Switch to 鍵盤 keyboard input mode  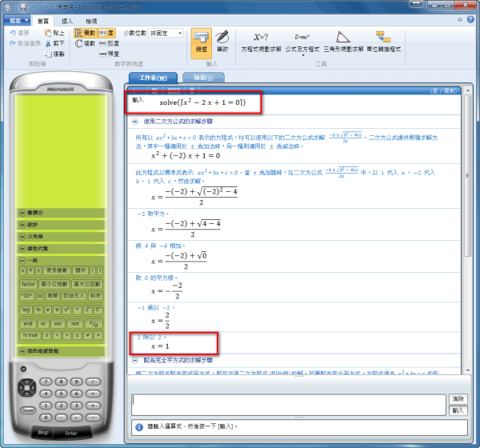(202, 43)
